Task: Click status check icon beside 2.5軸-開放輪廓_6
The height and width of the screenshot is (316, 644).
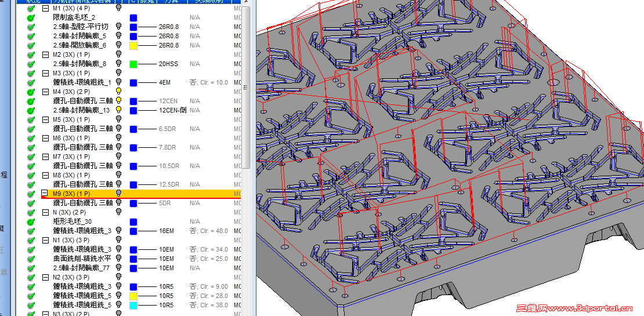Action: (31, 46)
